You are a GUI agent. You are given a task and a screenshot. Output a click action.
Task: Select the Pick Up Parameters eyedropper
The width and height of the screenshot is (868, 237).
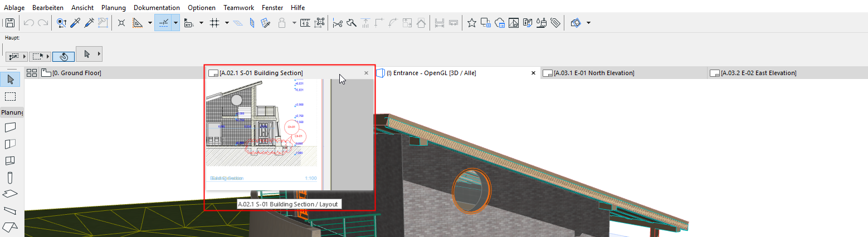(75, 23)
